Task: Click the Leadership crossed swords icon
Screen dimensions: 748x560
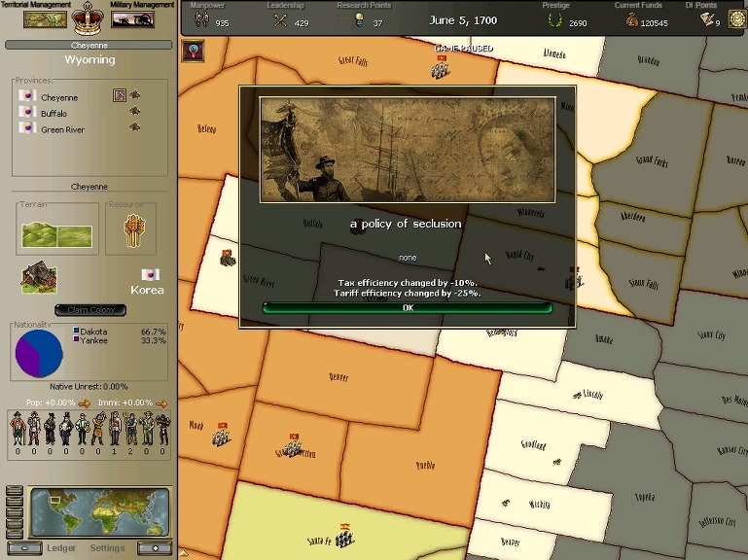Action: point(280,20)
